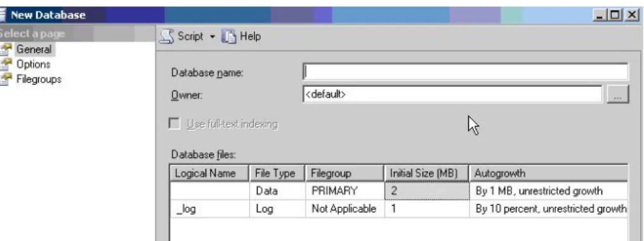The width and height of the screenshot is (644, 241).
Task: Click the File Type column header
Action: coord(277,173)
